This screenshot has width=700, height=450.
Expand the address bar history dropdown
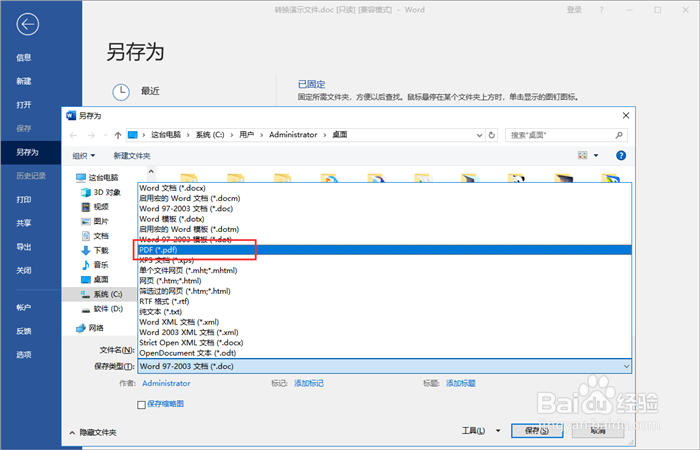pyautogui.click(x=479, y=135)
